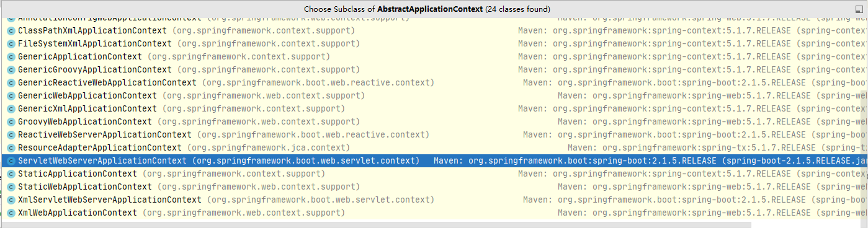Click the class icon beside FileSystemXmlApplicationContext
Image resolution: width=868 pixels, height=228 pixels.
[x=11, y=43]
